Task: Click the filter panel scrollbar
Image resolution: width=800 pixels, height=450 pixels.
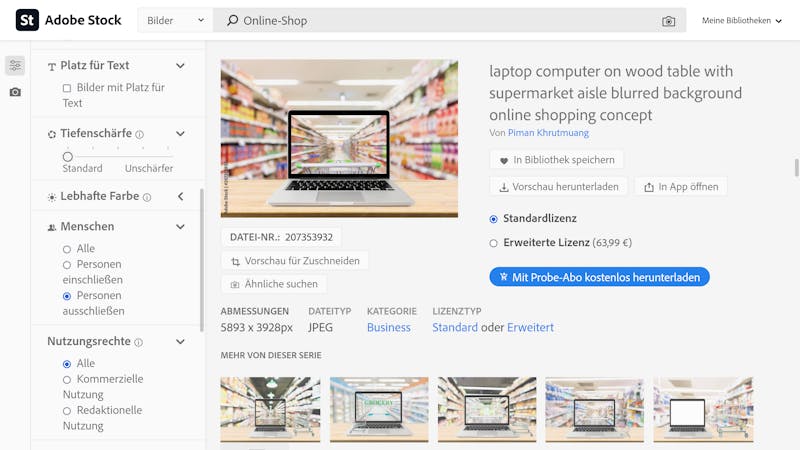Action: [202, 260]
